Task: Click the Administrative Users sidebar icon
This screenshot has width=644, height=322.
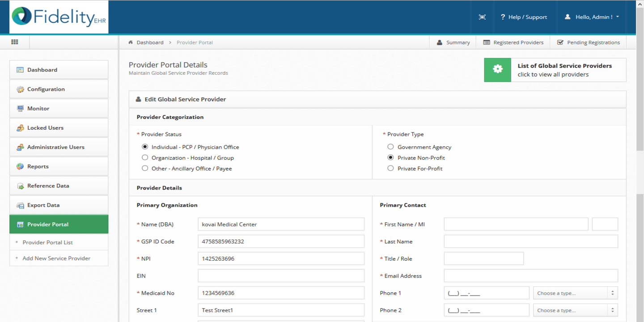Action: (x=20, y=147)
